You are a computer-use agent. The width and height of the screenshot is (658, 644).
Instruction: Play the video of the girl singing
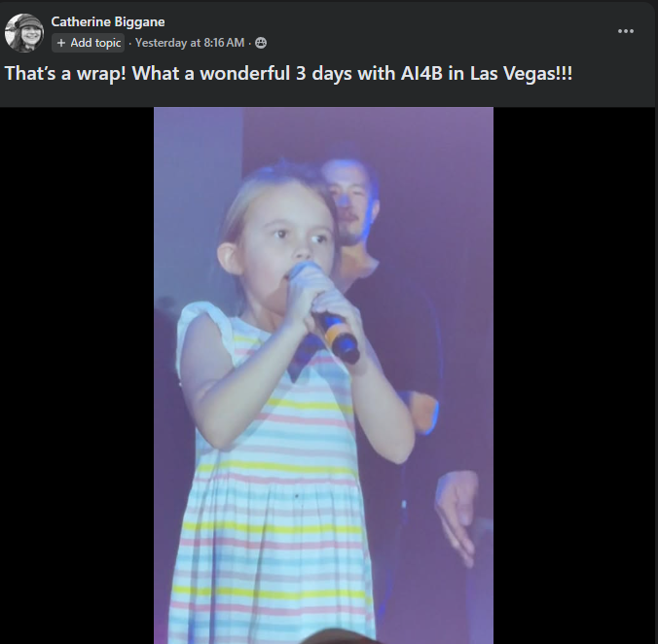323,375
